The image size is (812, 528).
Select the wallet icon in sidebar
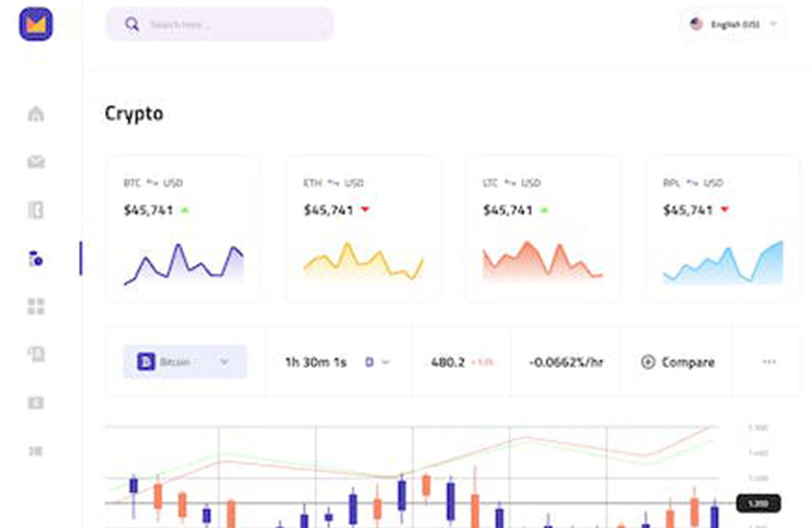[x=36, y=211]
